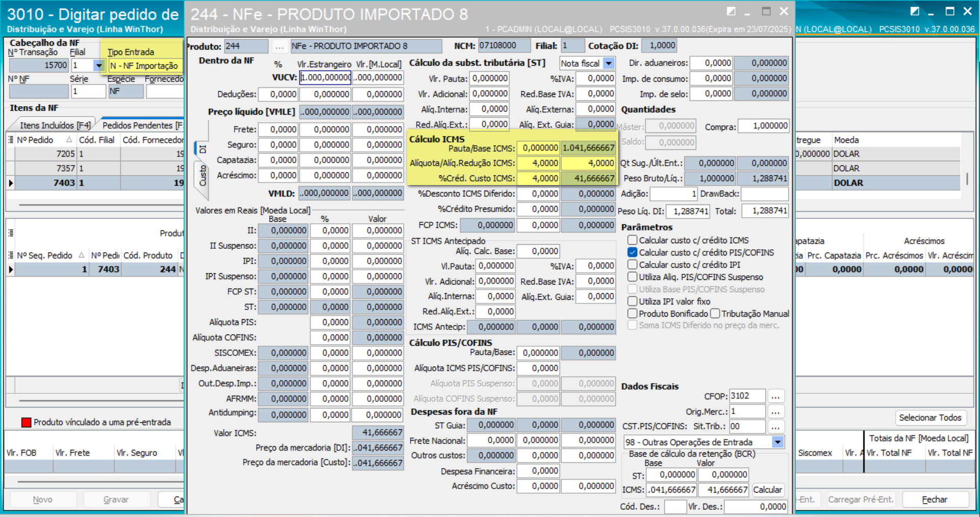
Task: Click red square legend for pré-entrada product
Action: 26,422
